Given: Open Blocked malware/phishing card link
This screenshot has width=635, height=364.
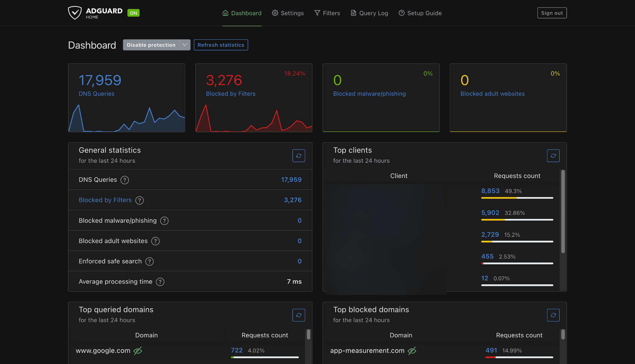Looking at the screenshot, I should click(370, 94).
